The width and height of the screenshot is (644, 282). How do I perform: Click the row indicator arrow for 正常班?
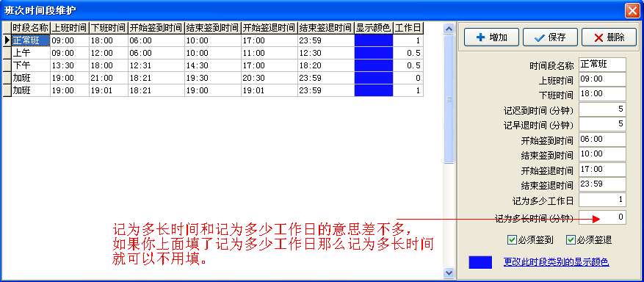coord(7,40)
